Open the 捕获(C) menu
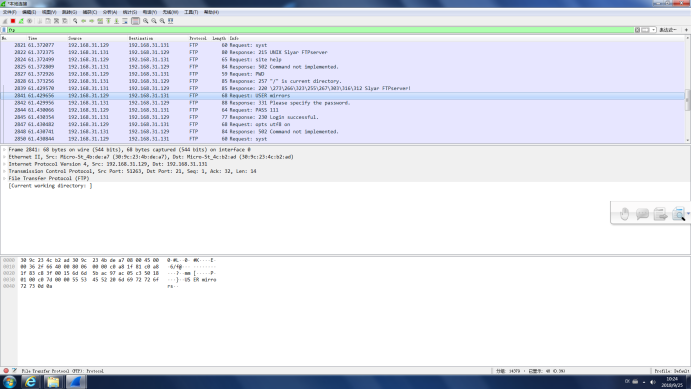This screenshot has height=389, width=692. pos(90,12)
